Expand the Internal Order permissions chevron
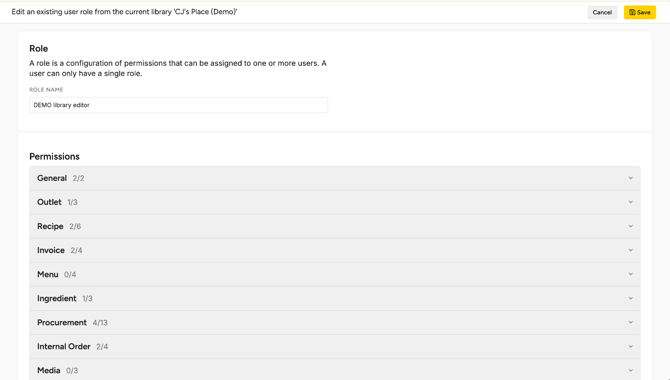The width and height of the screenshot is (670, 380). tap(630, 346)
